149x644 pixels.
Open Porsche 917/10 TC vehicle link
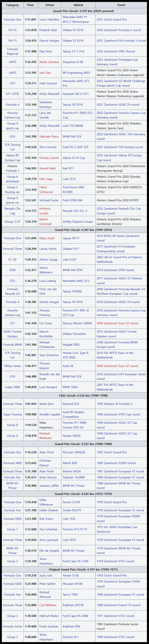(75, 529)
